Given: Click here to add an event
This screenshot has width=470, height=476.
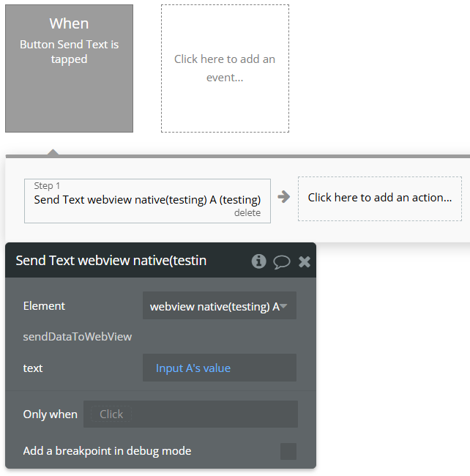Looking at the screenshot, I should (225, 68).
